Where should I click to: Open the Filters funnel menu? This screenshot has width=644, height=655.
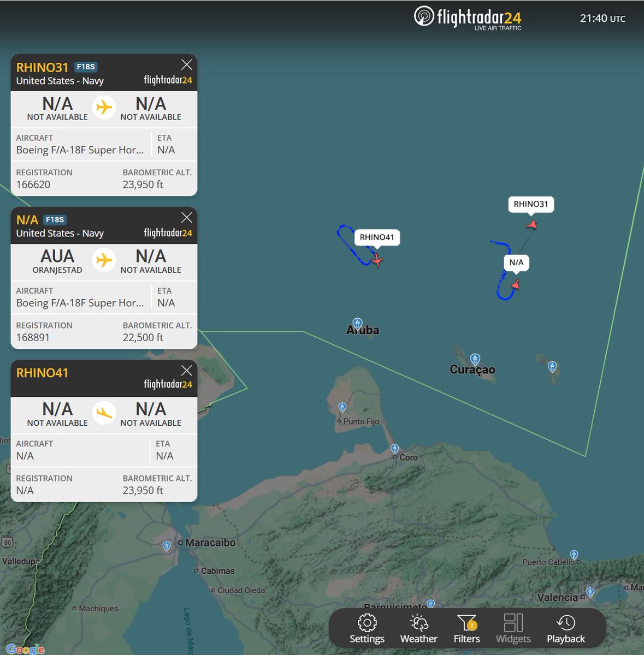pyautogui.click(x=467, y=629)
